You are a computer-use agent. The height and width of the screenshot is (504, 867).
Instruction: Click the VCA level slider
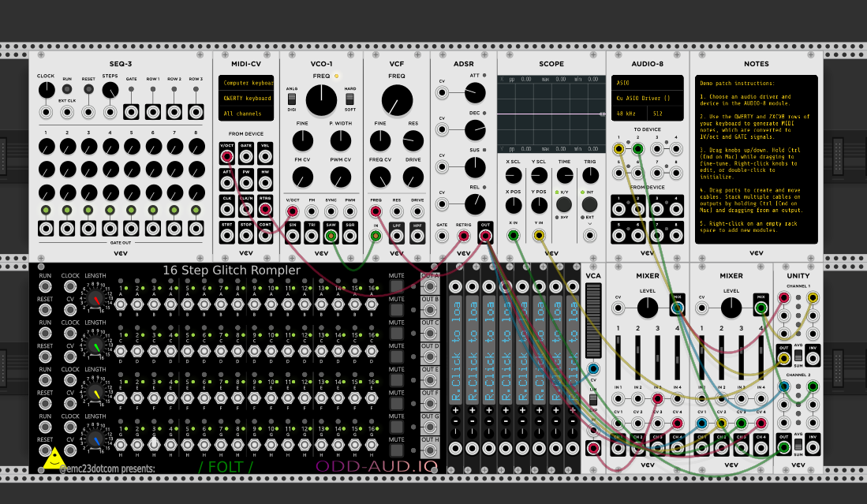click(592, 323)
